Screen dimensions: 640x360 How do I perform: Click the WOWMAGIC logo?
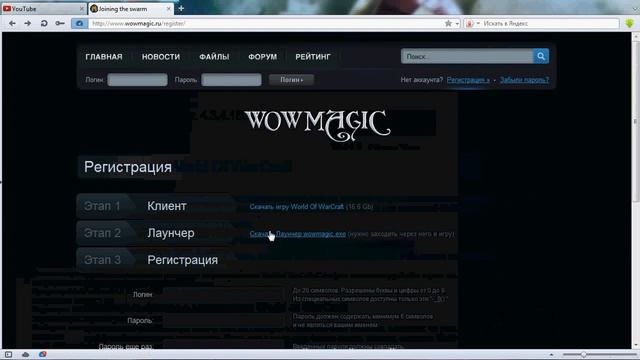click(318, 125)
